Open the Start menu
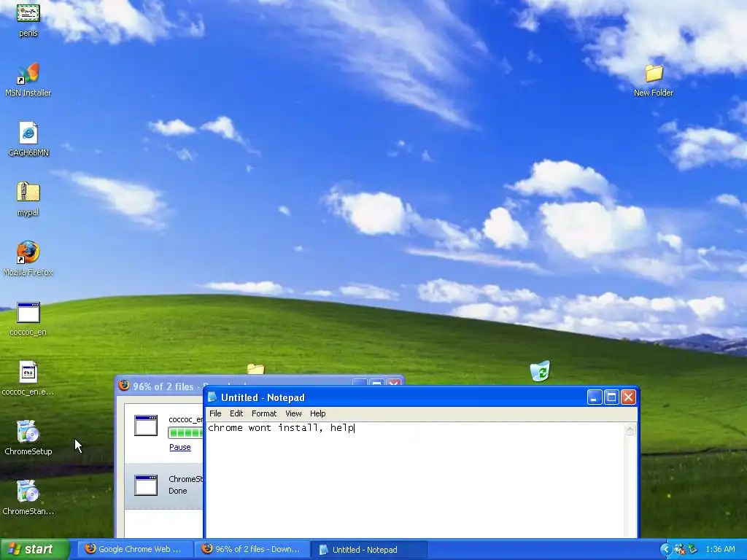The height and width of the screenshot is (560, 747). 34,550
